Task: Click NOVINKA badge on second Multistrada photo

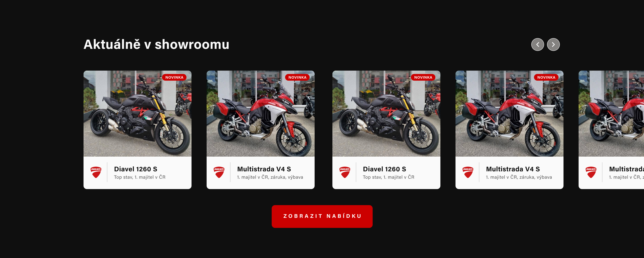Action: pos(546,77)
